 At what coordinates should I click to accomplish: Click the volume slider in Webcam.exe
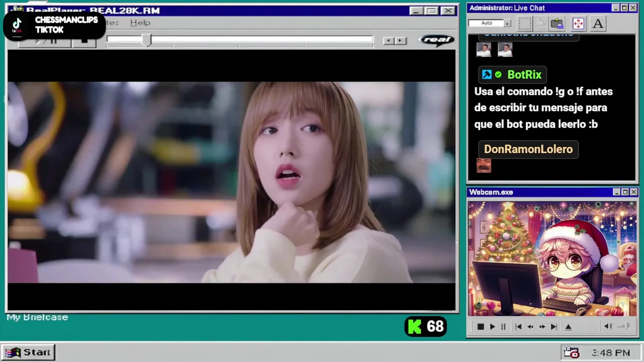(x=624, y=326)
